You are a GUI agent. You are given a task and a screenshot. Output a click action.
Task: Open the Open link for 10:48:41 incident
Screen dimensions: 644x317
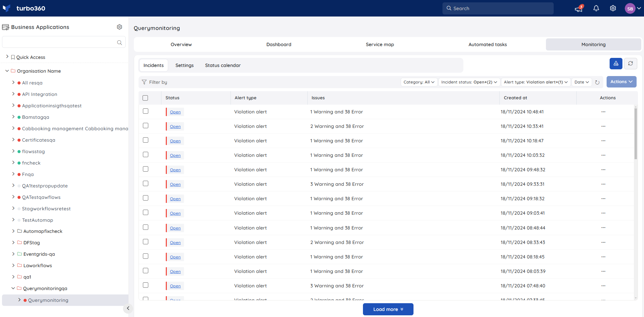175,112
